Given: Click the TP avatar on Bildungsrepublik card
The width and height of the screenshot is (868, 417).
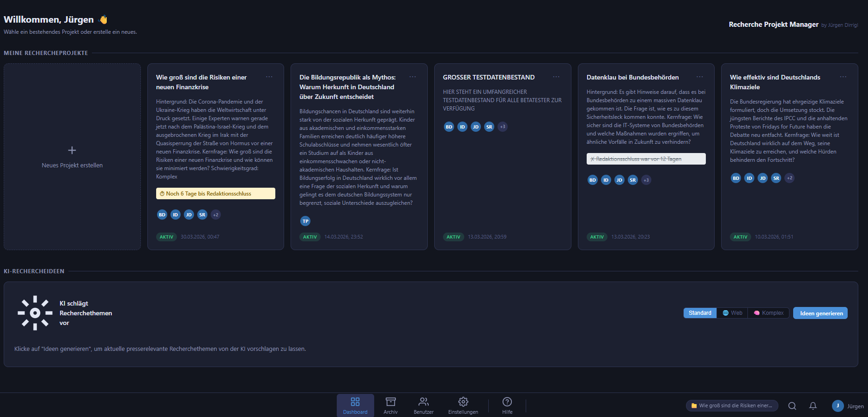Looking at the screenshot, I should click(305, 221).
